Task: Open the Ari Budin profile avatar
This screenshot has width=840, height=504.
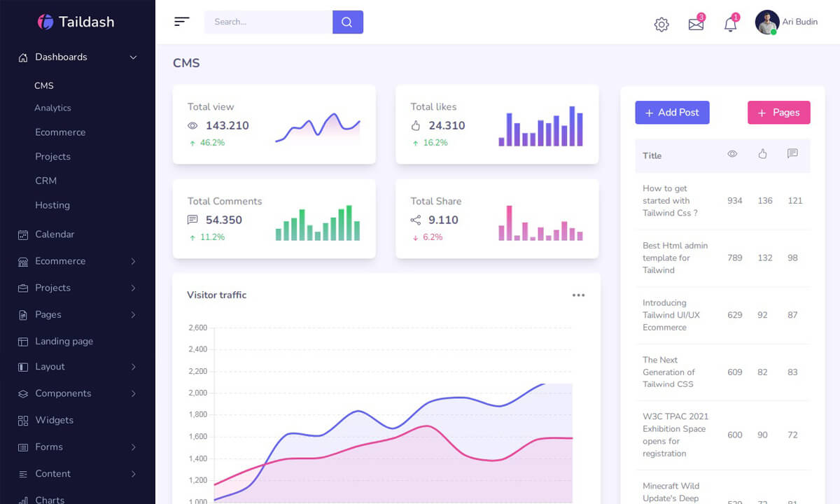Action: 766,22
